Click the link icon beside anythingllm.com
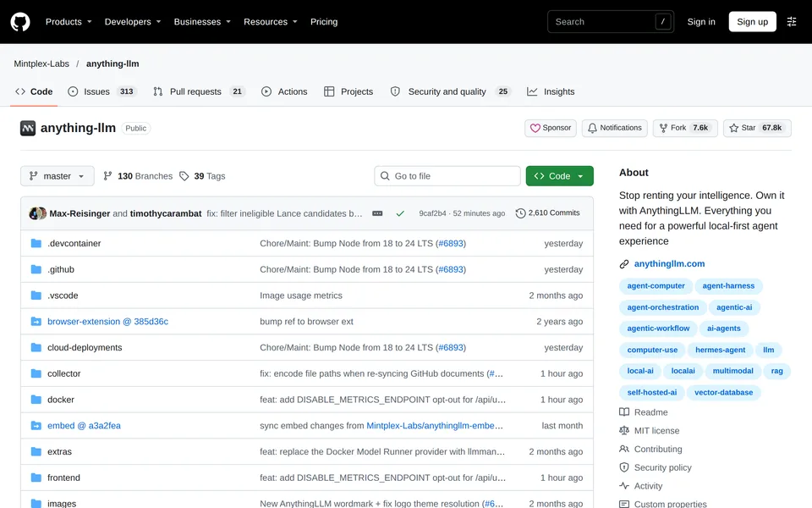 624,264
